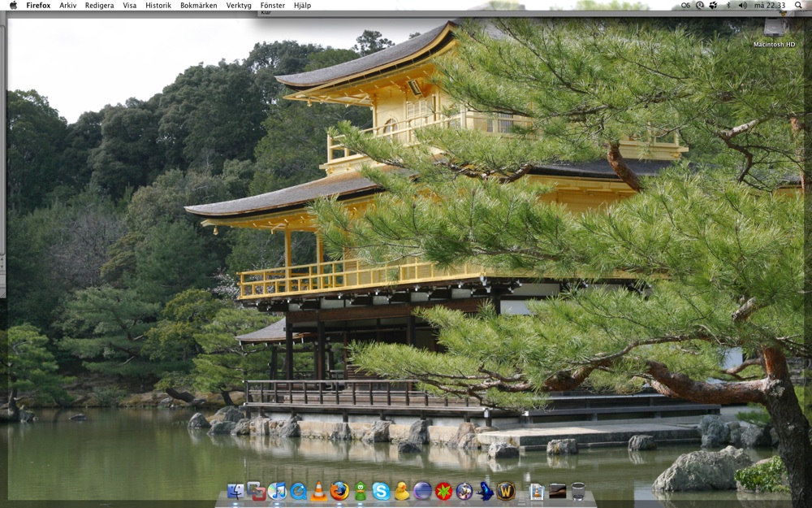Launch QuickTime Player from the dock
The width and height of the screenshot is (812, 508).
(x=298, y=490)
